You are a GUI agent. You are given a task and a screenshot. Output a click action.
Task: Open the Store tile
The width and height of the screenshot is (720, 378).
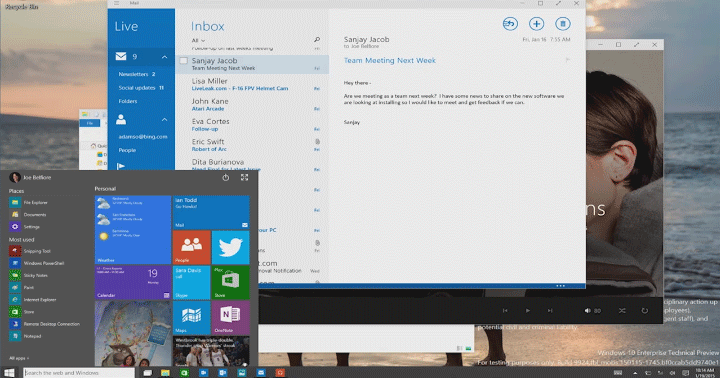(231, 282)
